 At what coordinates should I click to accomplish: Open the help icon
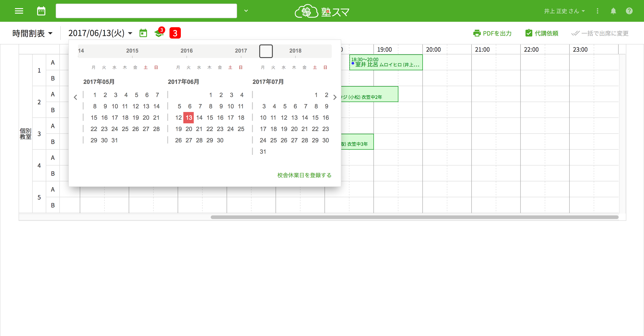[x=629, y=11]
